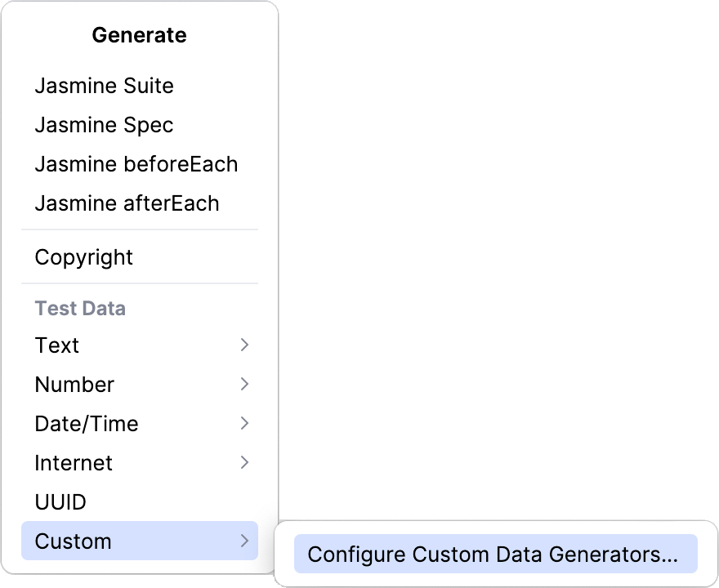Choose Number from the Test Data section
Image resolution: width=719 pixels, height=588 pixels.
74,385
